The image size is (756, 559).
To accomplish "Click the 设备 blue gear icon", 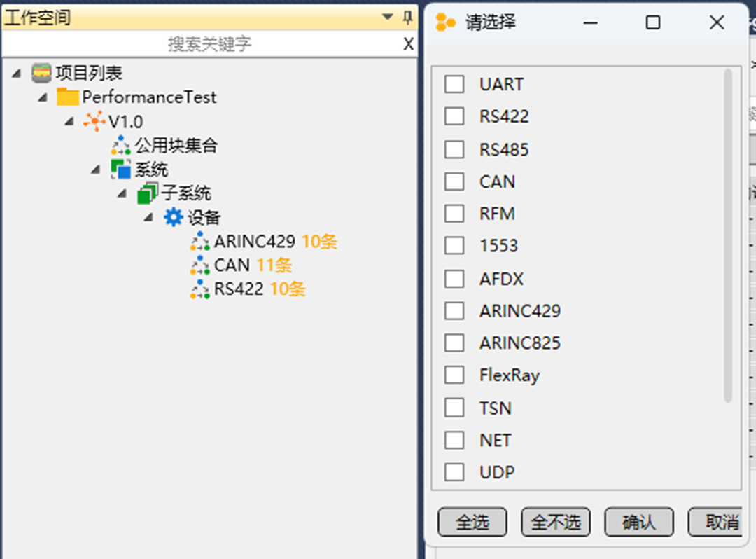I will click(173, 217).
